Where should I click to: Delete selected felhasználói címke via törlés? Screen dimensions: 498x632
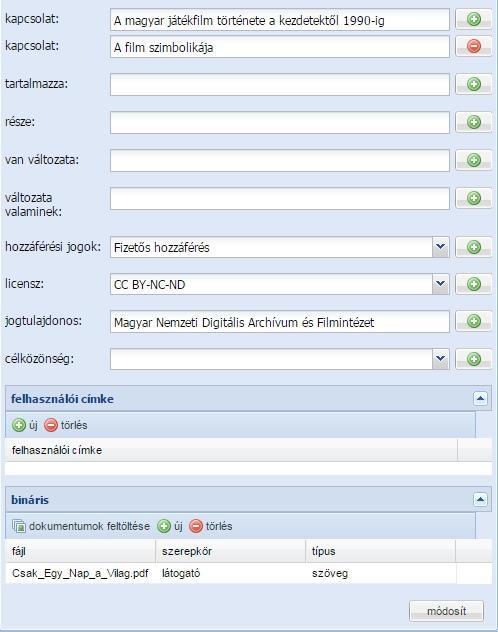click(66, 425)
